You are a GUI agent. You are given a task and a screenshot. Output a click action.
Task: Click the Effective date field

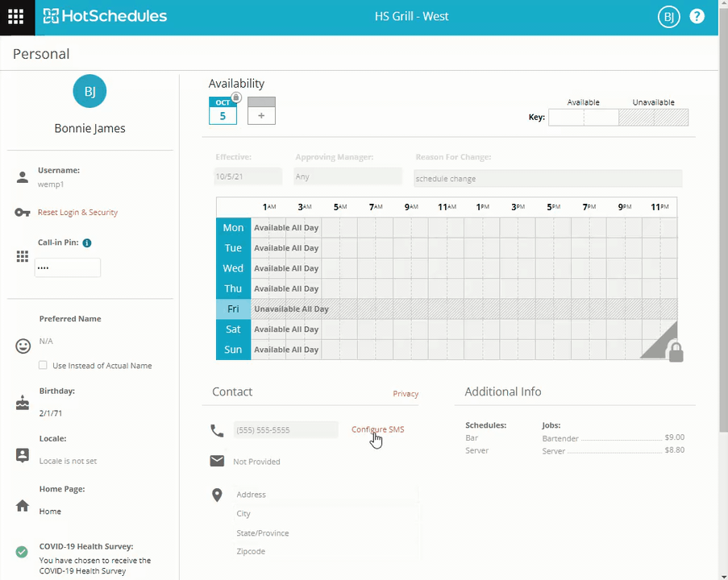[248, 177]
